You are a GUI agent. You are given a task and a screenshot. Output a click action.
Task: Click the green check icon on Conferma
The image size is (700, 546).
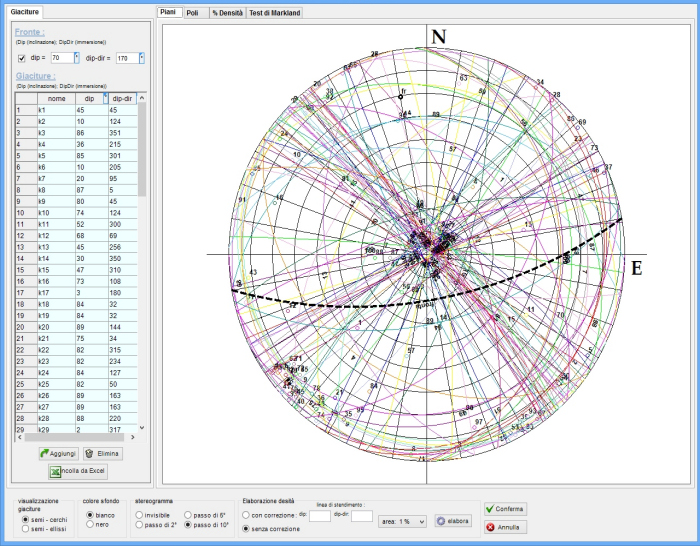(x=490, y=509)
